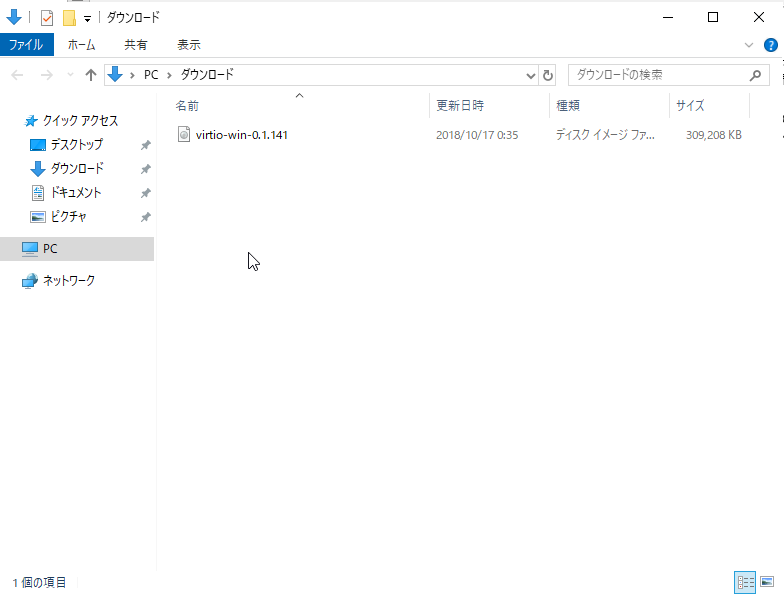
Task: Click the pin icon next to デスクトップ
Action: pyautogui.click(x=146, y=145)
